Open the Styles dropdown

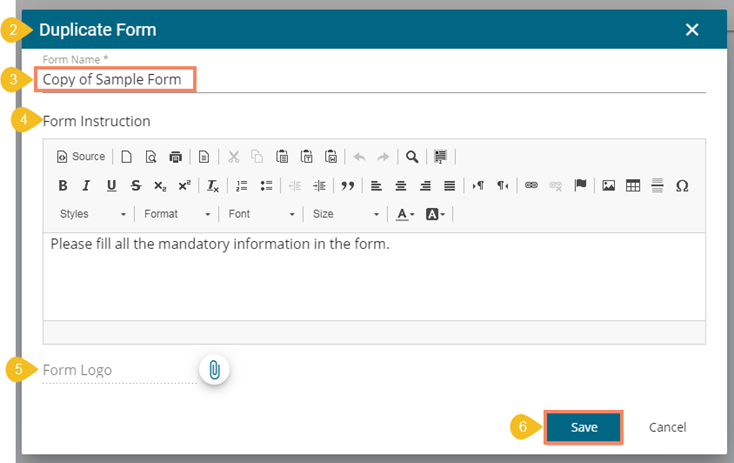[x=93, y=214]
